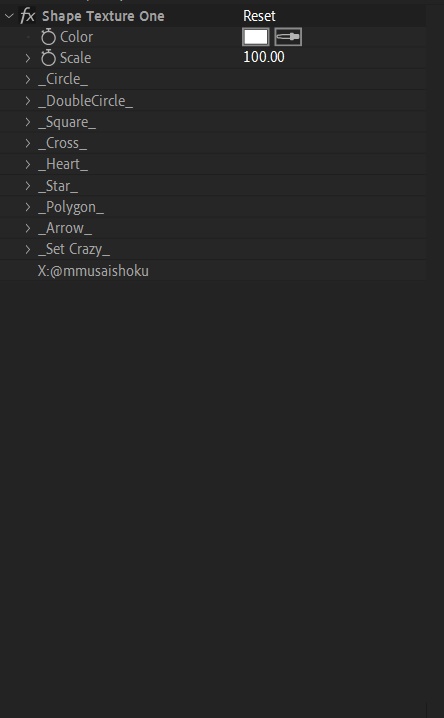Expand the _Set Crazy_ group
This screenshot has height=718, width=444.
[x=28, y=249]
